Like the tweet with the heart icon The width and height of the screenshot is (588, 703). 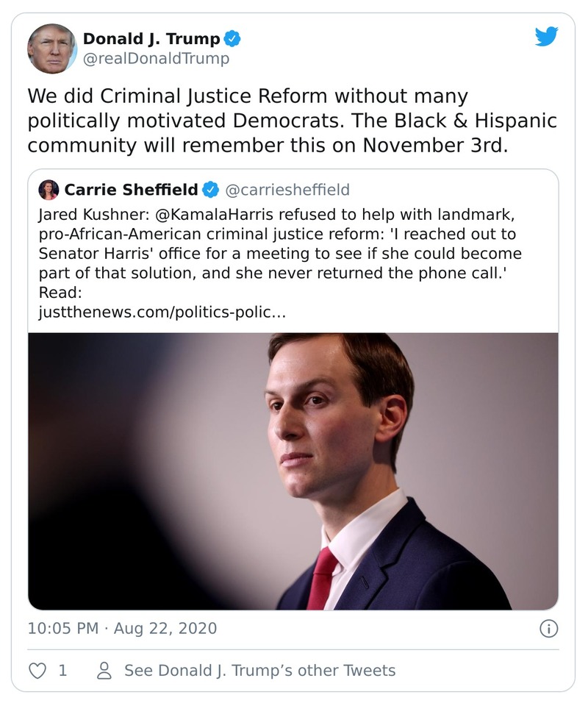pos(36,671)
